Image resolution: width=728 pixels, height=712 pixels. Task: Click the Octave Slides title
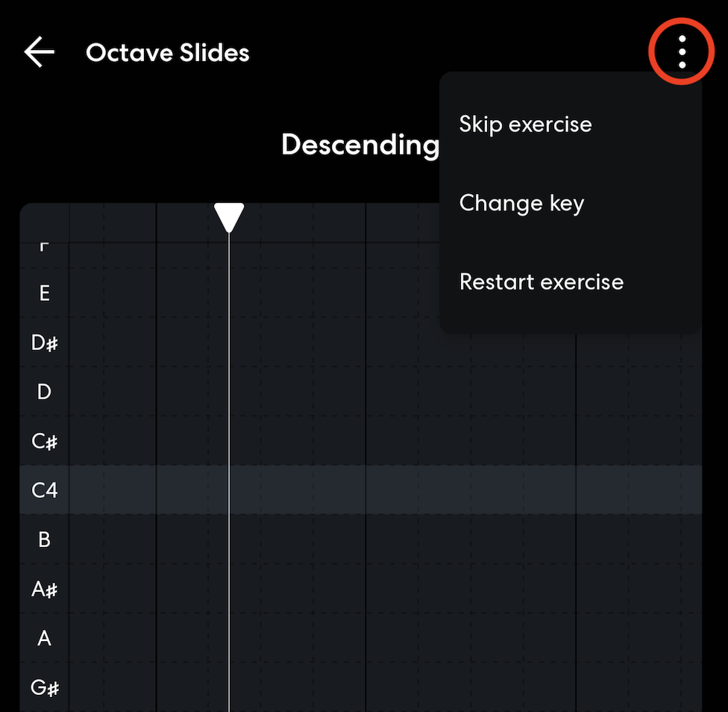click(x=167, y=53)
